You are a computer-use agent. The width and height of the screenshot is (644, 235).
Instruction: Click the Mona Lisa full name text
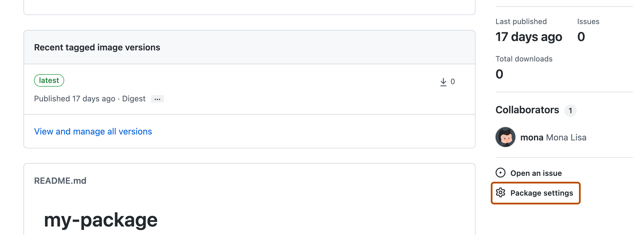pyautogui.click(x=566, y=138)
